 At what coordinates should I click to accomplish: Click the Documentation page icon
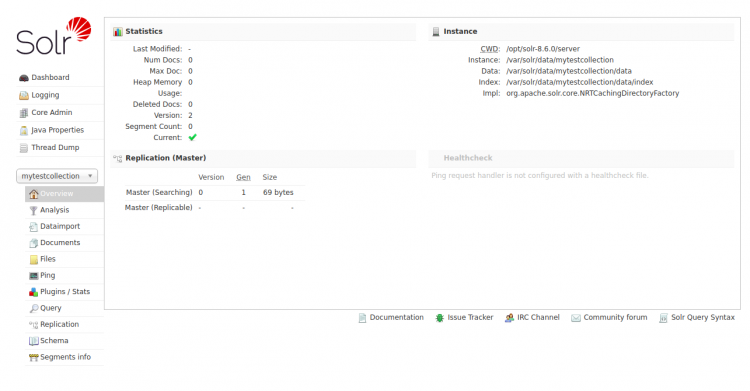[363, 318]
